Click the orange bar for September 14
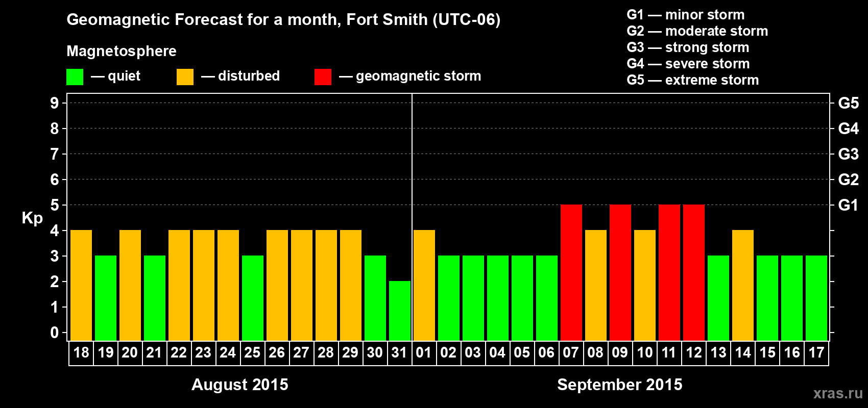Screen dimensions: 868x408 click(x=743, y=286)
